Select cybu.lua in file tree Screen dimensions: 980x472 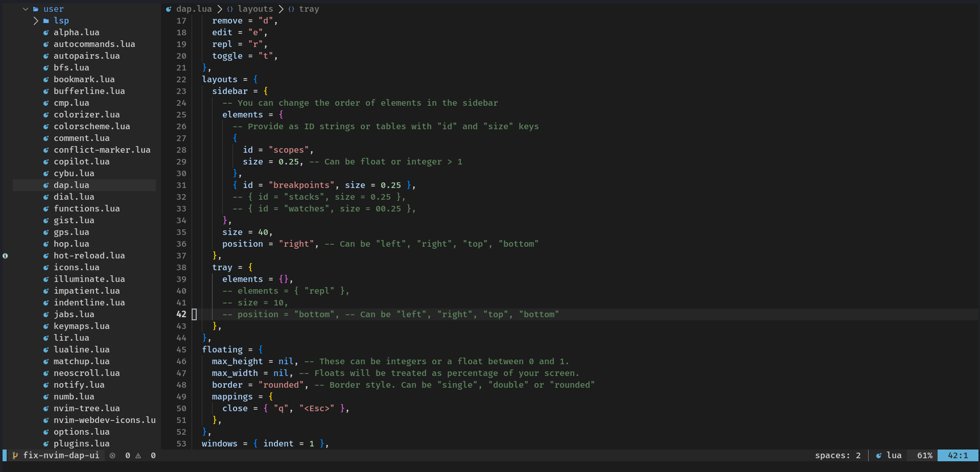tap(74, 174)
